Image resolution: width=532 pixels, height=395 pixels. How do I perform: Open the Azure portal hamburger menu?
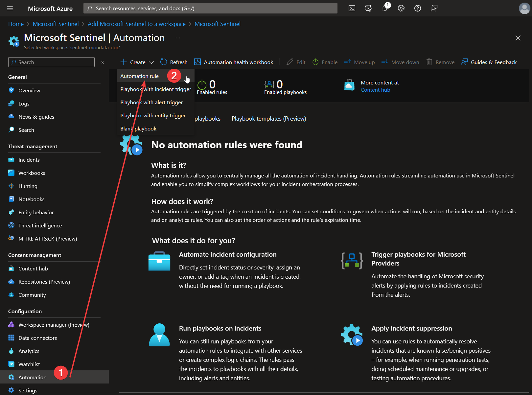(10, 8)
